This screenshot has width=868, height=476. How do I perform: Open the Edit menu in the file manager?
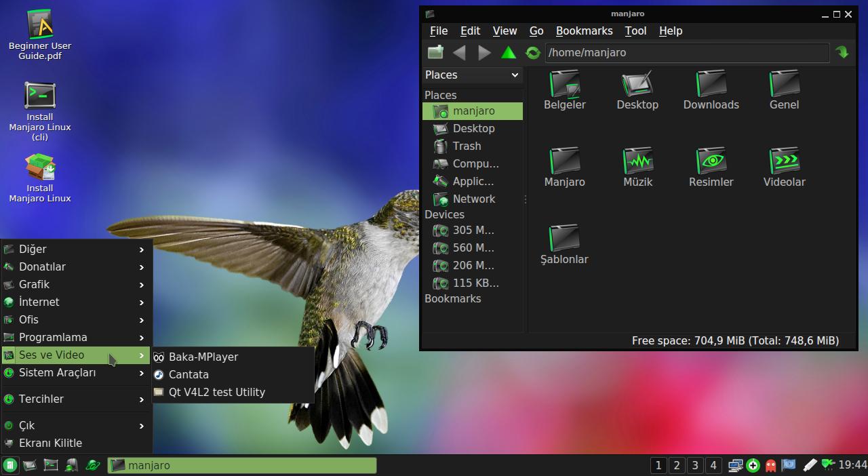(x=470, y=31)
